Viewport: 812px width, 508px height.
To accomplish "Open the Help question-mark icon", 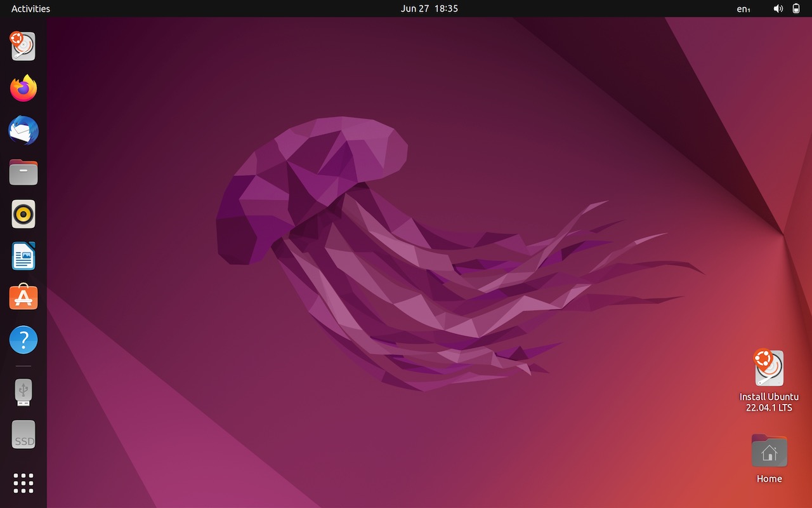I will (23, 340).
